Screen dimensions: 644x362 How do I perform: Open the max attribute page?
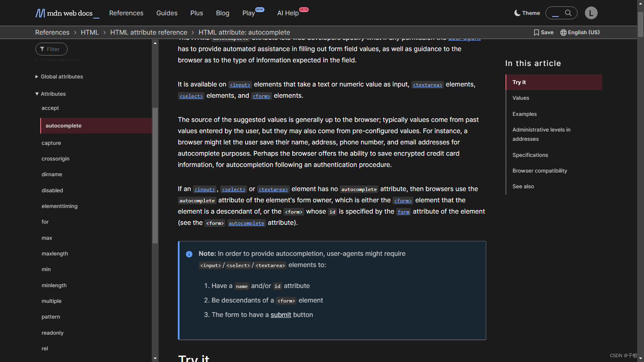click(x=47, y=238)
